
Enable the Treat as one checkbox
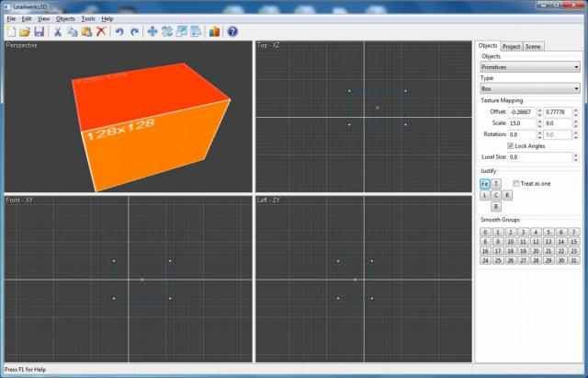tap(515, 183)
